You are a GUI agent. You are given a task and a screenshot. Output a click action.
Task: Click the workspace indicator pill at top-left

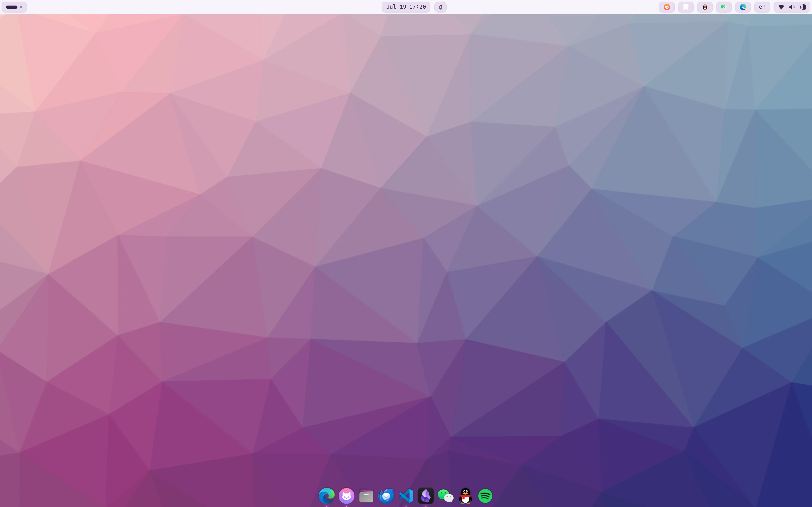14,7
